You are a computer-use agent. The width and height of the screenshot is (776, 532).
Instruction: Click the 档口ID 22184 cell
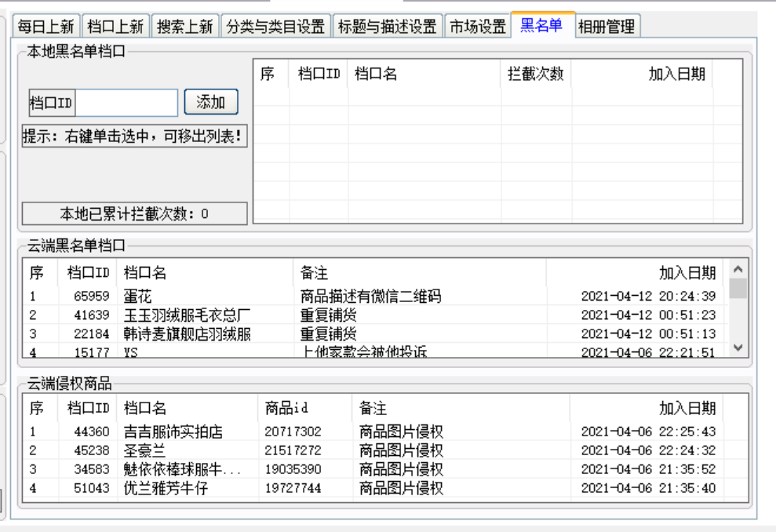tap(92, 333)
